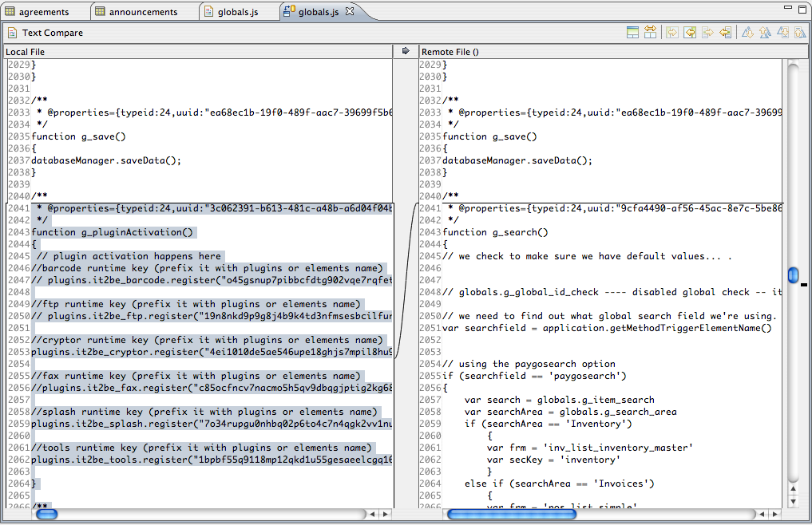Minimize the editor area
Viewport: 812px width, 525px height.
pyautogui.click(x=788, y=7)
